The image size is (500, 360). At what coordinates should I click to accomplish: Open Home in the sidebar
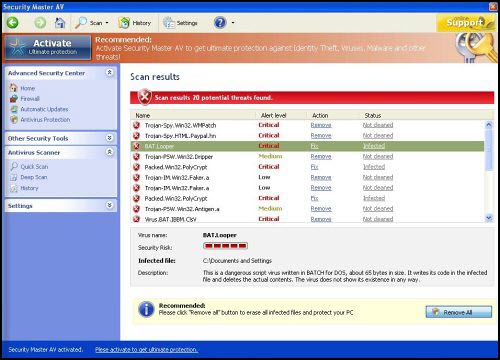point(28,88)
